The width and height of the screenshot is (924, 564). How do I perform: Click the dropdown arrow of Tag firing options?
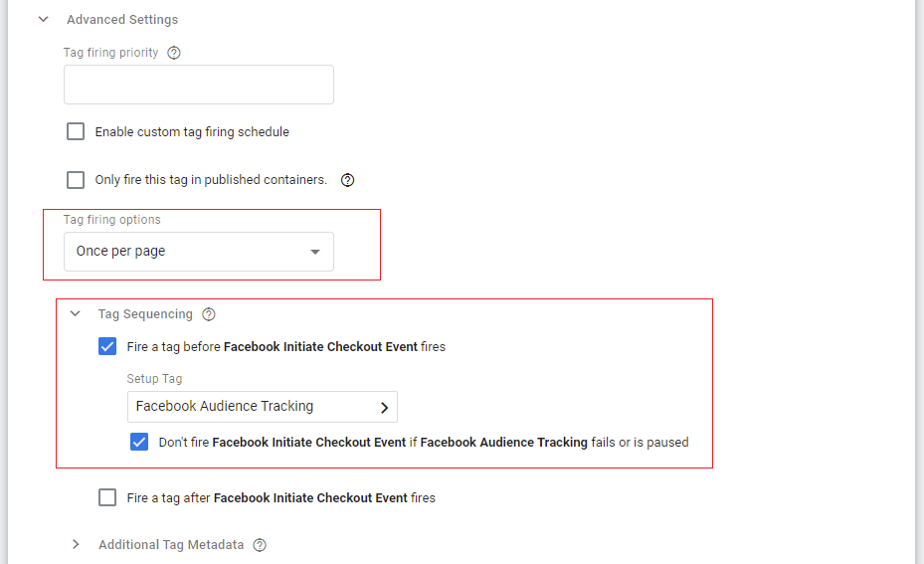click(315, 252)
